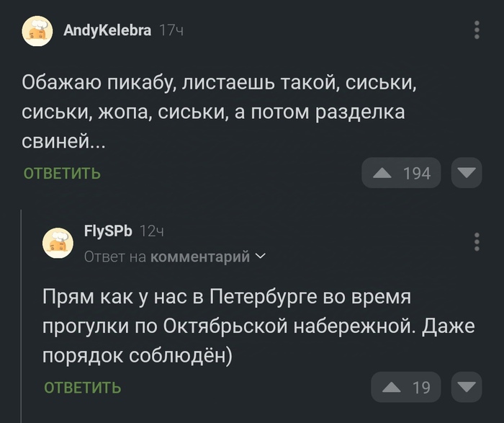Upvote FlySPb's reply
Screen dimensions: 504x423
coord(392,388)
